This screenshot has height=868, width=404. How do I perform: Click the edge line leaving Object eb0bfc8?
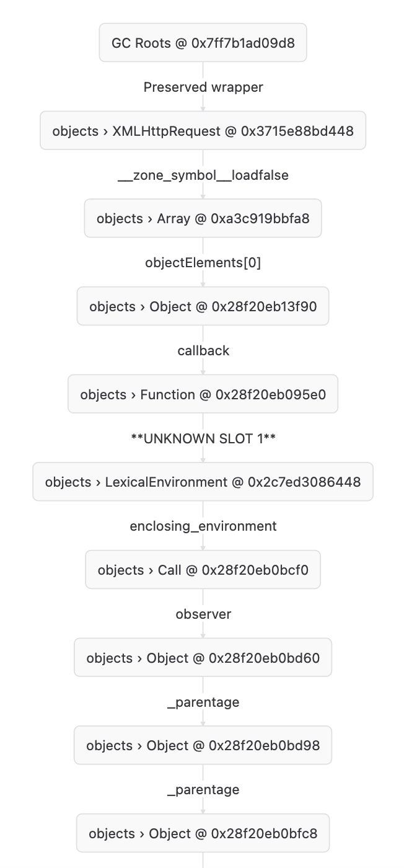pyautogui.click(x=203, y=860)
